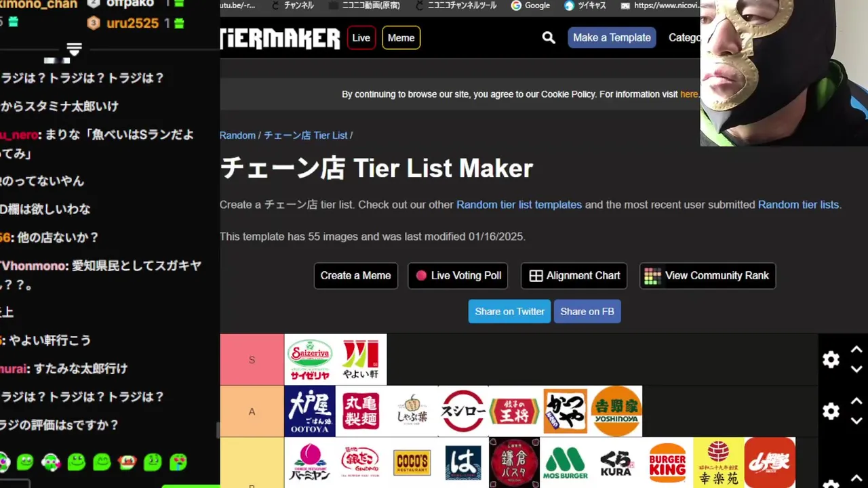Click the chat collapse arrow icon

[x=74, y=49]
